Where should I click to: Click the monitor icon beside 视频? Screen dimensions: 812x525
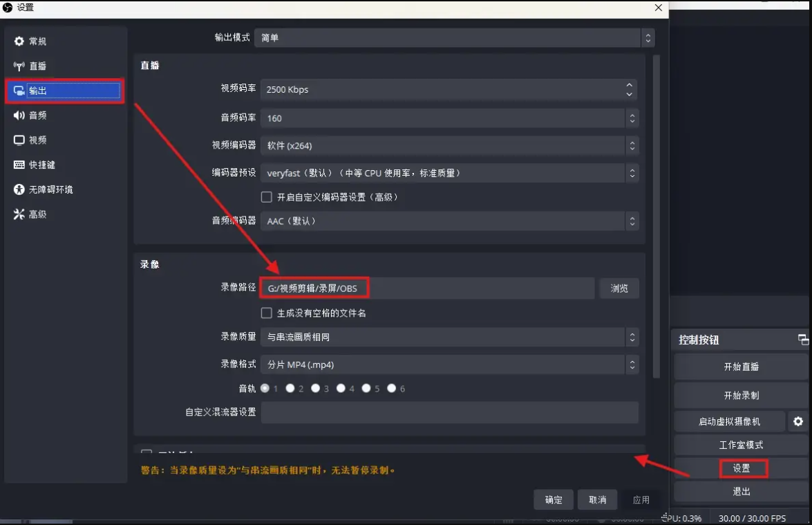click(x=19, y=140)
